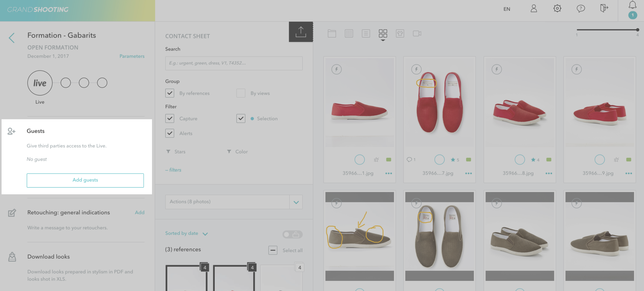The image size is (644, 291).
Task: Open the video view icon
Action: coord(417,34)
